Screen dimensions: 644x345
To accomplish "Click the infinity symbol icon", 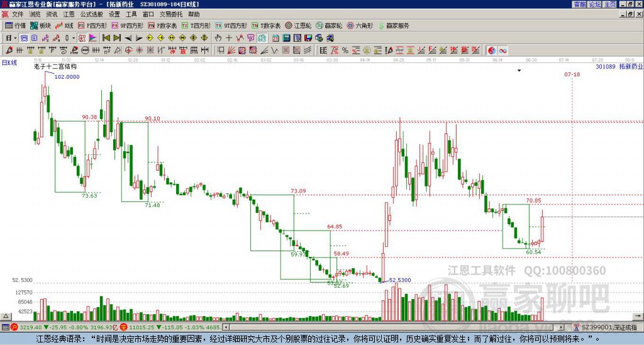I will (502, 50).
